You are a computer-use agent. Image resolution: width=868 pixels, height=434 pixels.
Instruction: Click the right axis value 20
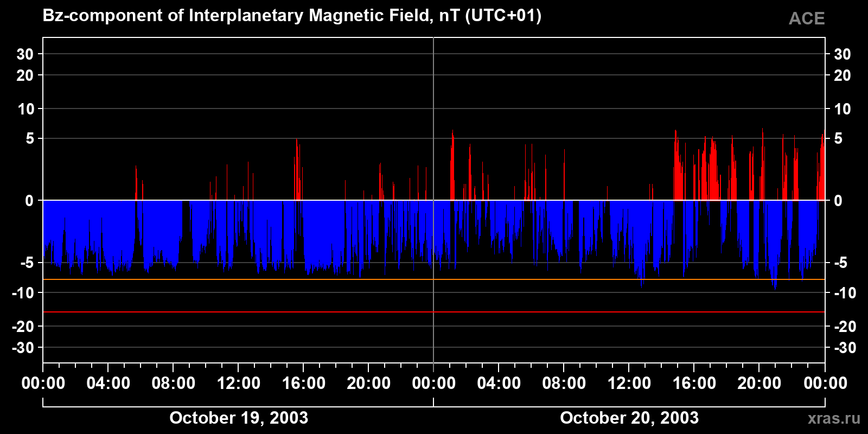click(x=843, y=75)
